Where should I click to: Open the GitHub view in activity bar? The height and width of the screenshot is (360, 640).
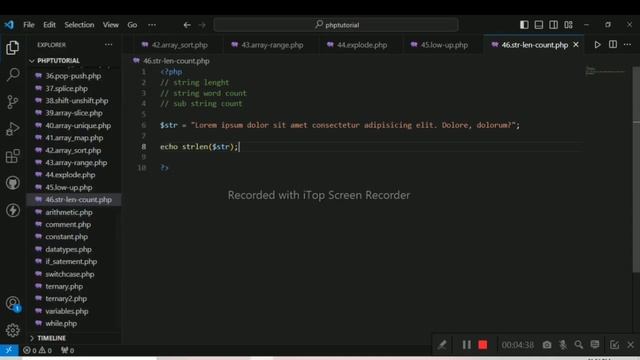click(13, 183)
